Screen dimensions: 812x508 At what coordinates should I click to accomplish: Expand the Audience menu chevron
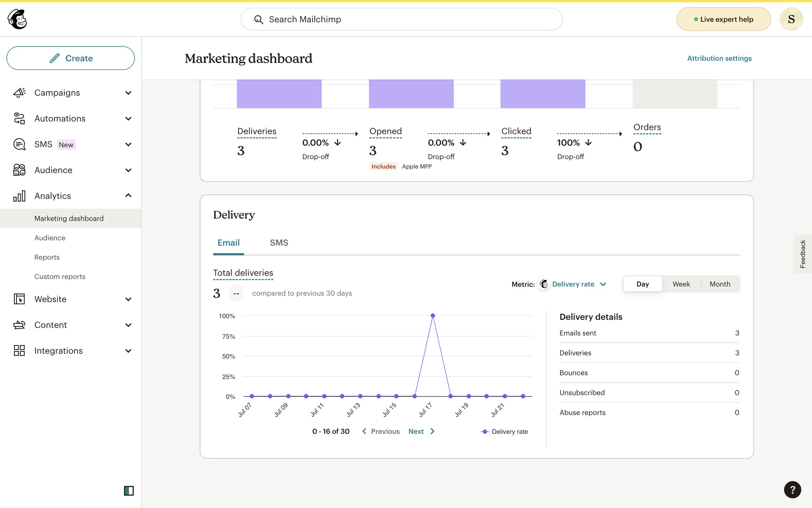coord(128,170)
